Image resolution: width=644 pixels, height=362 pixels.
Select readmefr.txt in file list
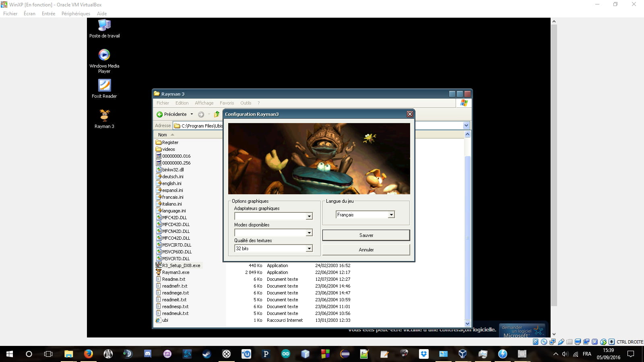coord(171,286)
